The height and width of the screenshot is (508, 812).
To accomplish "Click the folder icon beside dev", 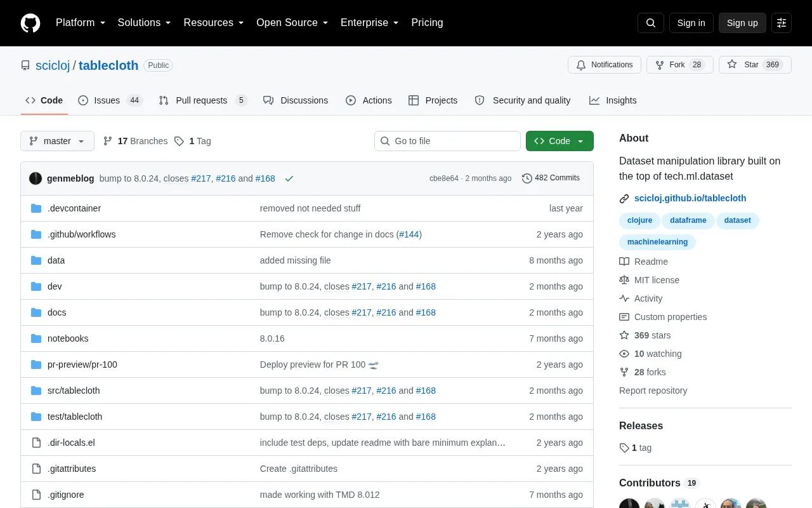I will point(36,286).
